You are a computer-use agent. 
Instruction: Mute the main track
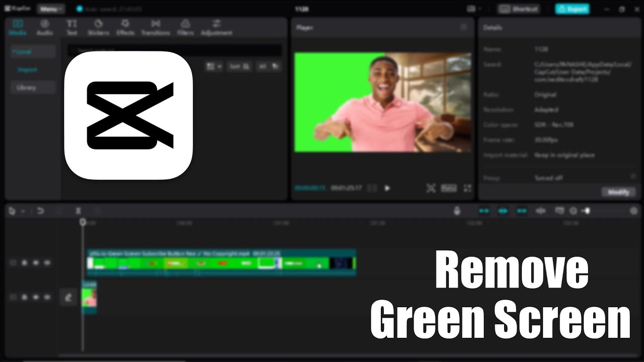47,298
